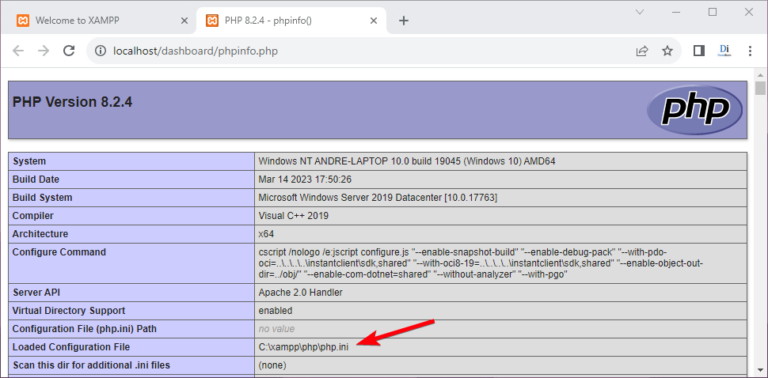The image size is (768, 378).
Task: Close the Welcome to XAMPP tab
Action: [x=184, y=21]
